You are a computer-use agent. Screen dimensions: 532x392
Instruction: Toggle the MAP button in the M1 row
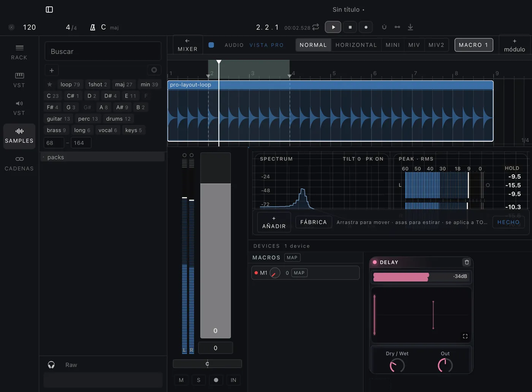click(x=299, y=273)
